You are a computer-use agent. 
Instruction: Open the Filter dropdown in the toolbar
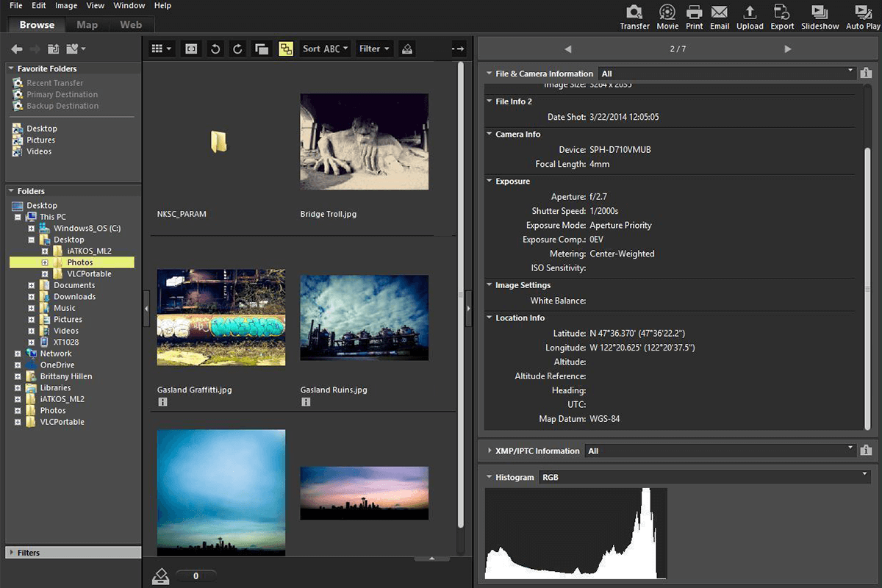[373, 49]
